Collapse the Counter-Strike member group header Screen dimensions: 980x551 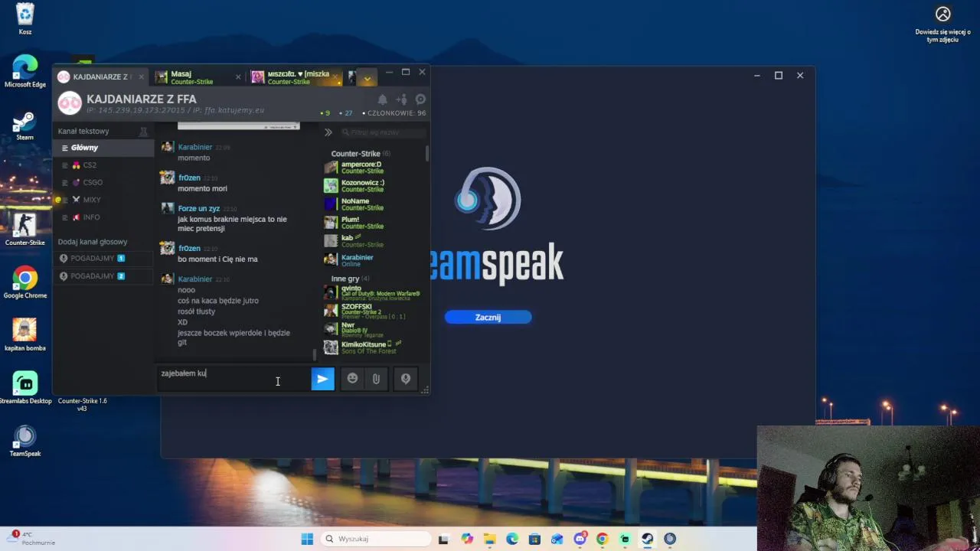(360, 153)
